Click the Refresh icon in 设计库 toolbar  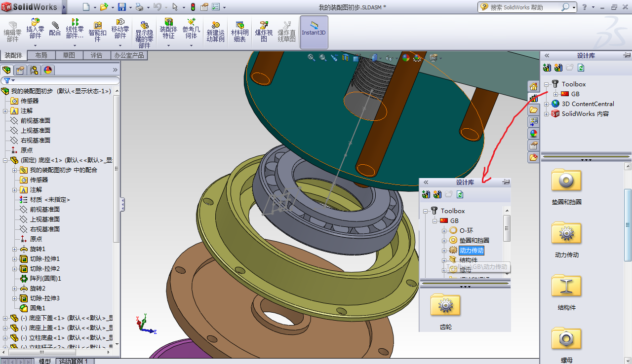[x=581, y=68]
